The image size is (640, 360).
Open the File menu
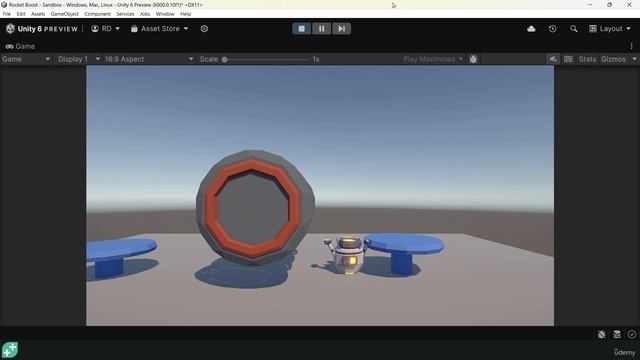coord(7,14)
